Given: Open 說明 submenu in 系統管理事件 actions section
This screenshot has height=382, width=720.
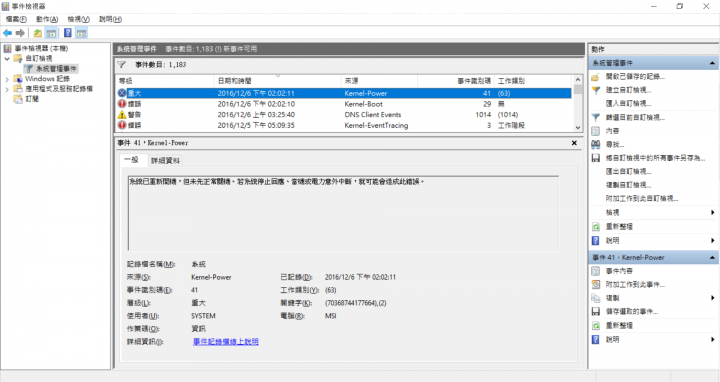Looking at the screenshot, I should point(654,240).
